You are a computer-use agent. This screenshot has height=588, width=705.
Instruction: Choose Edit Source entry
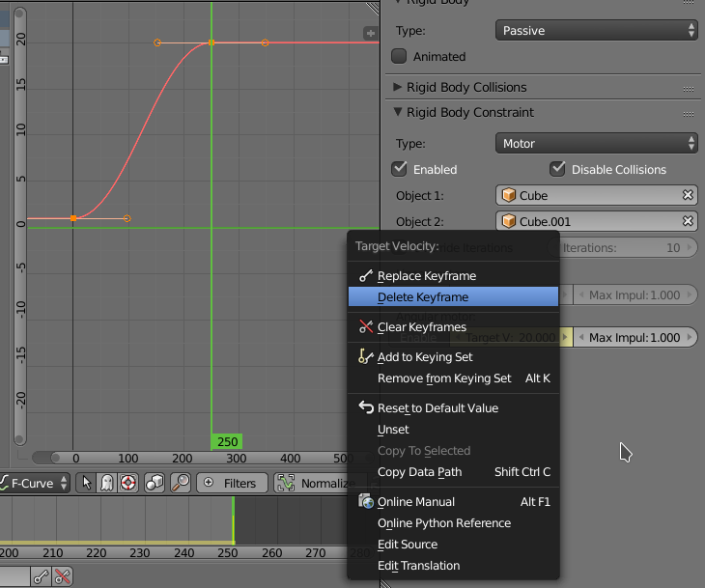pyautogui.click(x=453, y=544)
